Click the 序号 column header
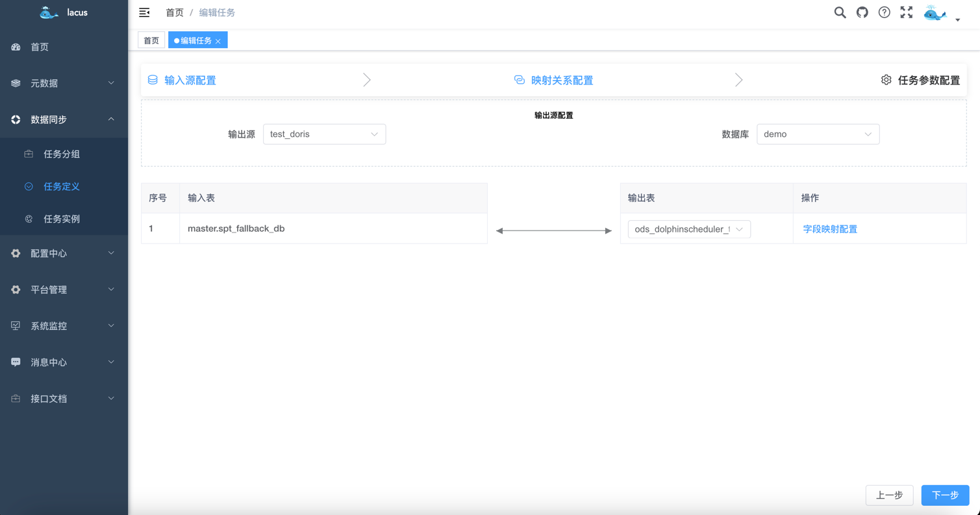Screen dimensions: 980x515 (160, 198)
